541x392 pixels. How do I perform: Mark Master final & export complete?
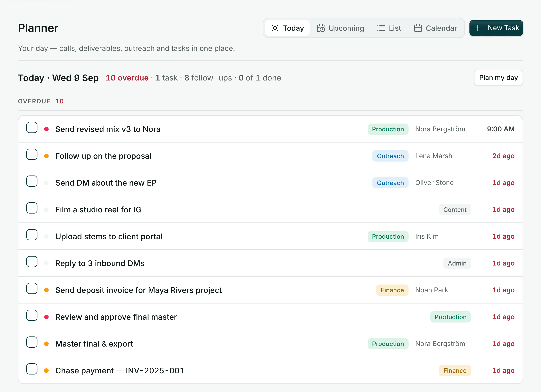(32, 342)
